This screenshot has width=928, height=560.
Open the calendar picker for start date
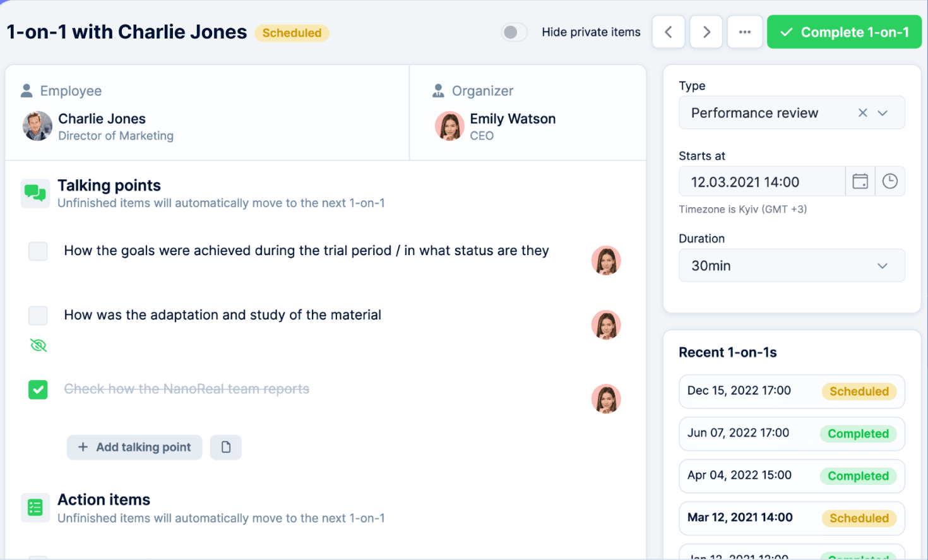pyautogui.click(x=860, y=181)
